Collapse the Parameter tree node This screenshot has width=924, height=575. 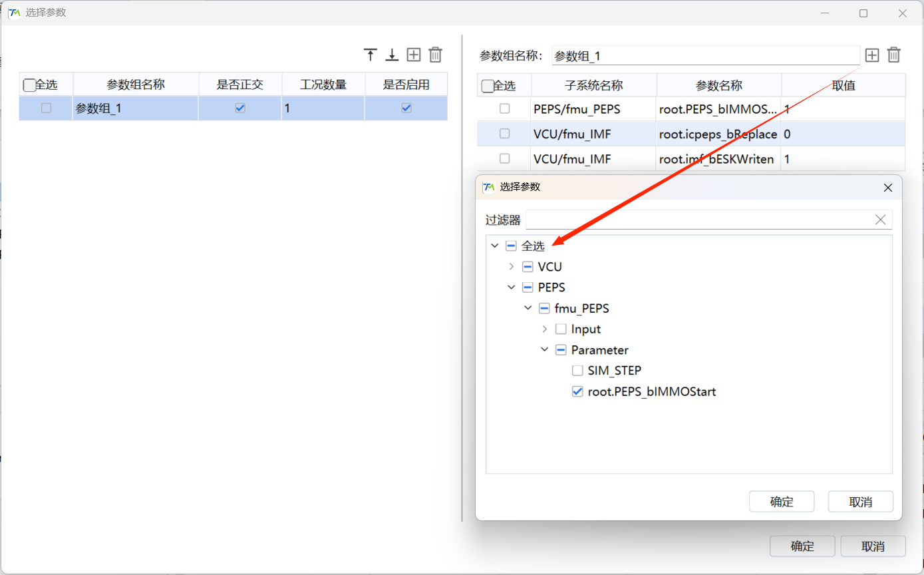click(544, 349)
